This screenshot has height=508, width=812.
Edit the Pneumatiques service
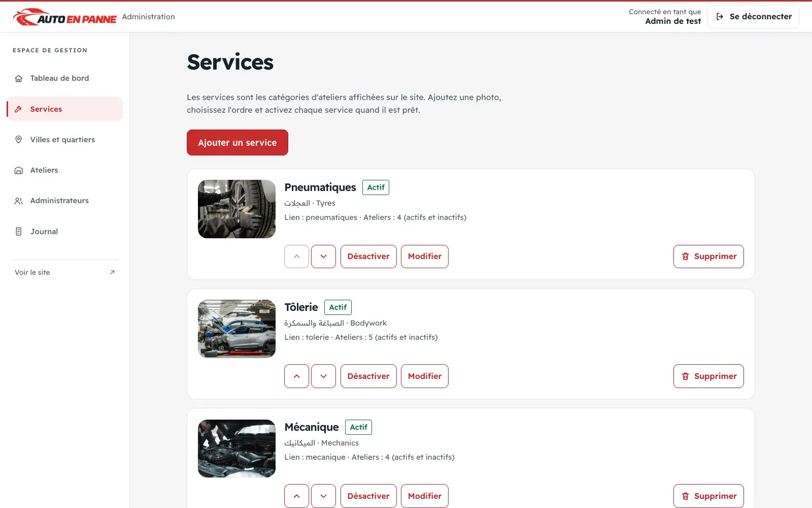(x=425, y=257)
